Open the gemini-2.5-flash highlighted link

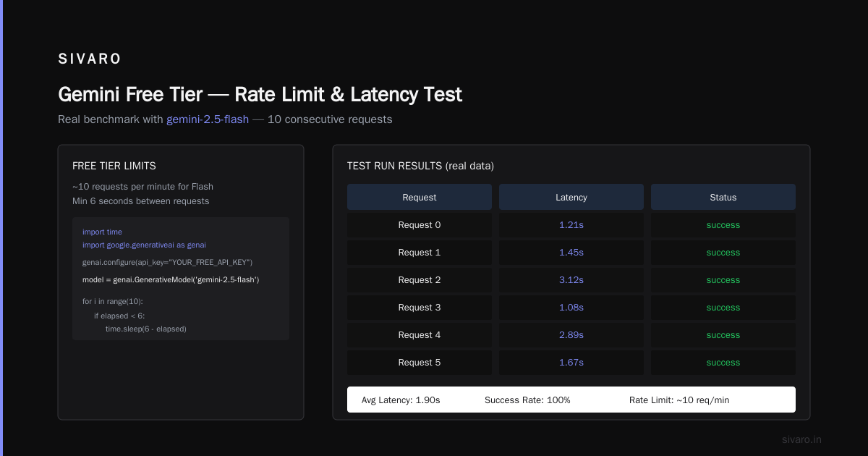(x=208, y=119)
